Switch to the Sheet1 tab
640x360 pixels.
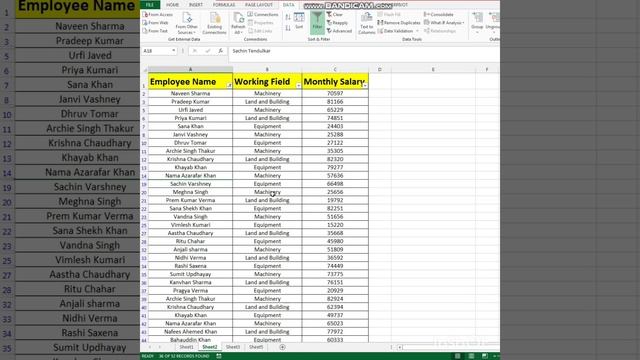click(187, 347)
